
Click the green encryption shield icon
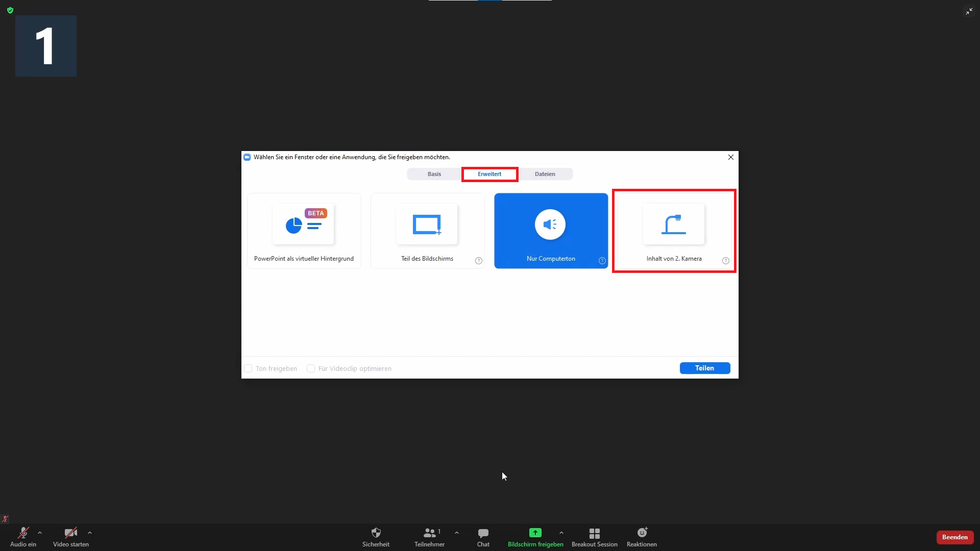tap(10, 10)
